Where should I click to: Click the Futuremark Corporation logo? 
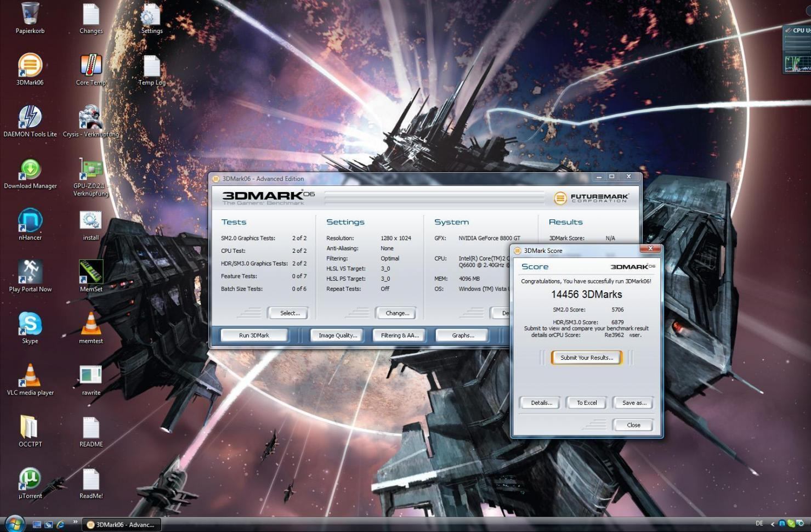coord(591,197)
